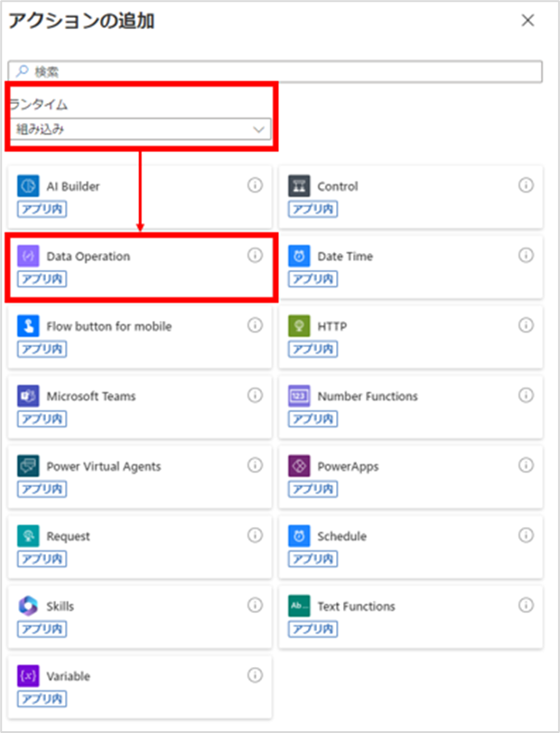Screen dimensions: 560x733
Task: Click the AI Builder connector icon
Action: [28, 186]
